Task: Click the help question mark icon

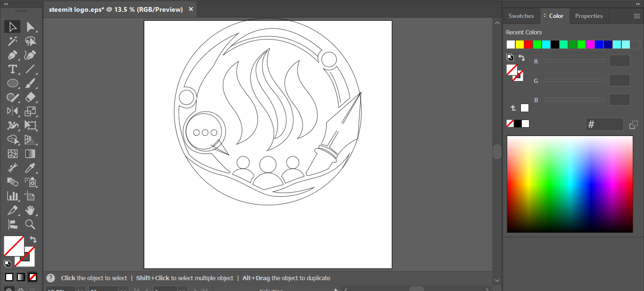Action: (51, 278)
